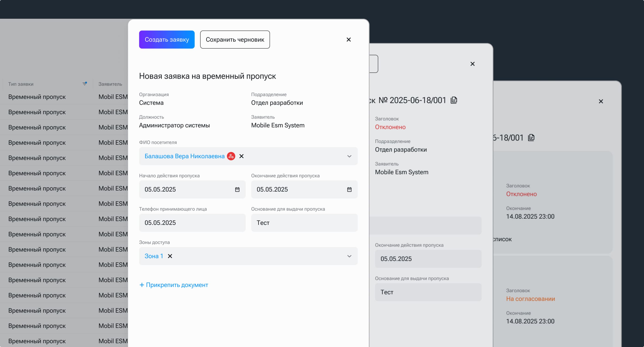The height and width of the screenshot is (347, 644).
Task: Click Отдел разработки value in middle panel
Action: click(x=401, y=149)
